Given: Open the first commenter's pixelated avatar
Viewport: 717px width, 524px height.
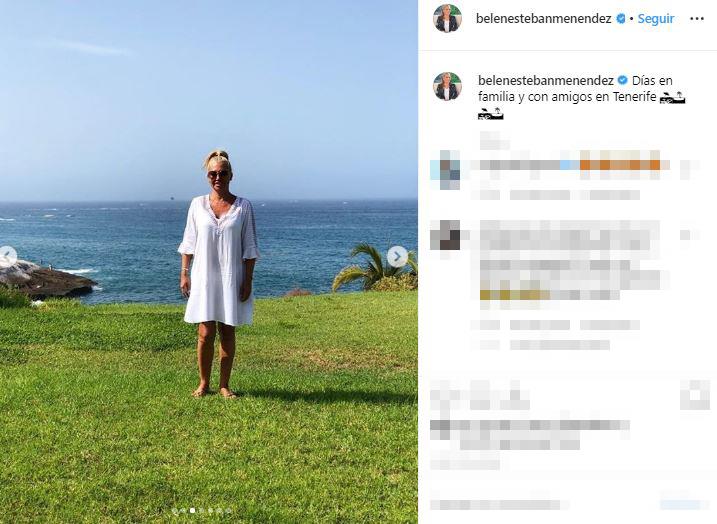Looking at the screenshot, I should [x=445, y=169].
